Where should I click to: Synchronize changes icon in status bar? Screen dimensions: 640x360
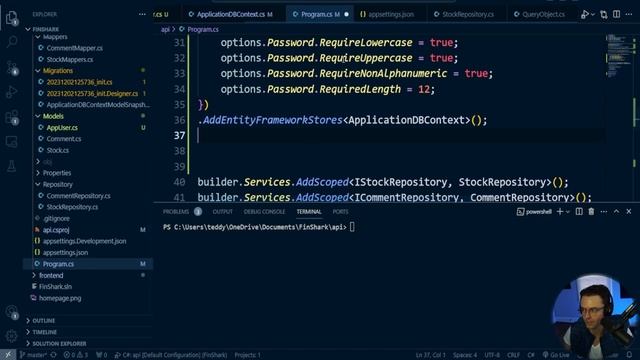[x=53, y=355]
